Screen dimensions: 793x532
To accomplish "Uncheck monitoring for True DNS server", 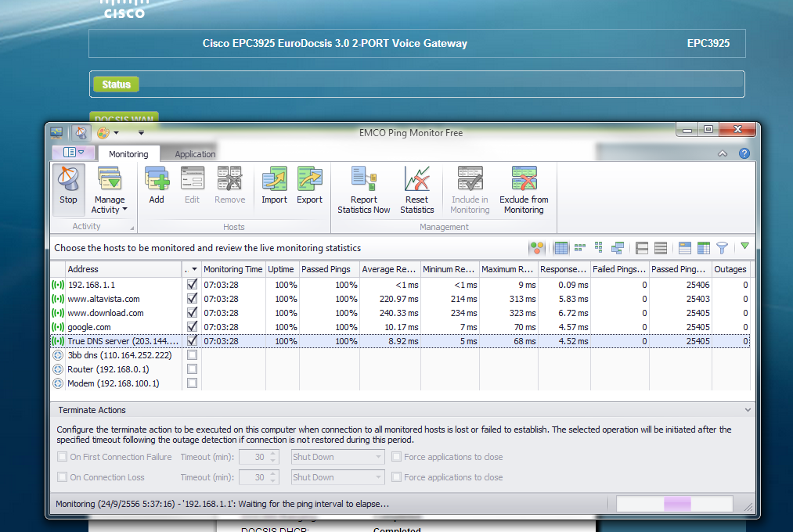I will coord(192,341).
